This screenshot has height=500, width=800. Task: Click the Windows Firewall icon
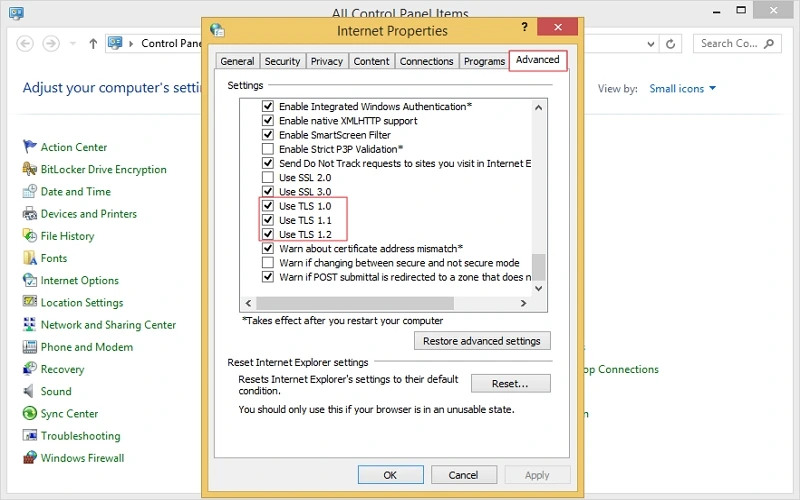click(30, 458)
